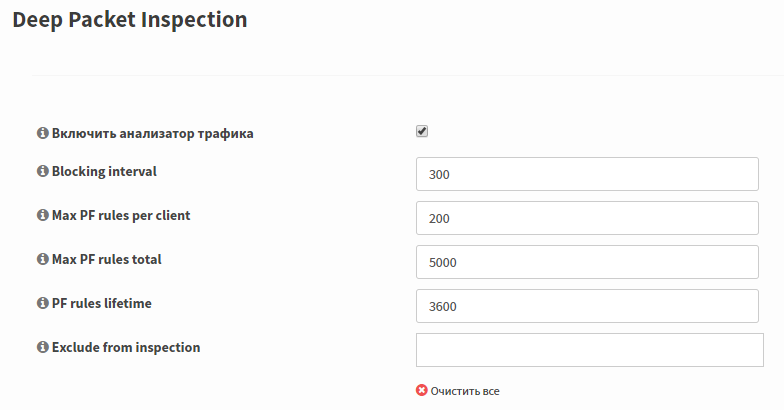
Task: Click the Deep Packet Inspection heading
Action: (130, 20)
